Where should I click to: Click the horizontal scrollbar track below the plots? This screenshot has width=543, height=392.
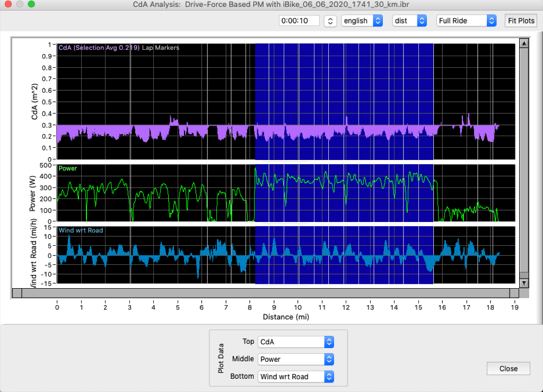265,293
